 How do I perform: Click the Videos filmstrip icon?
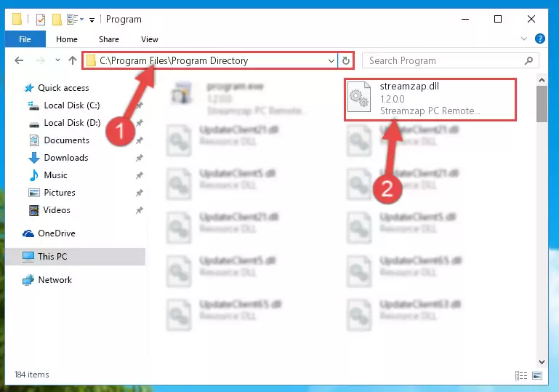pos(34,210)
